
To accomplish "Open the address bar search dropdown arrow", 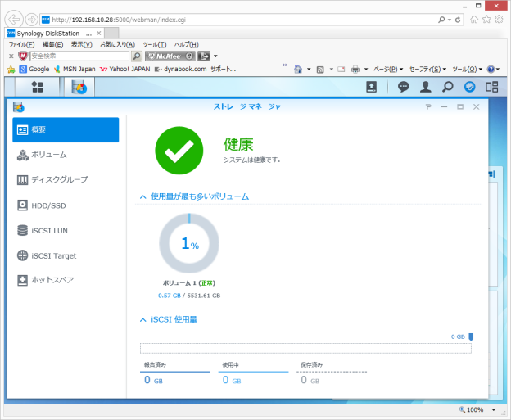I will pyautogui.click(x=450, y=20).
